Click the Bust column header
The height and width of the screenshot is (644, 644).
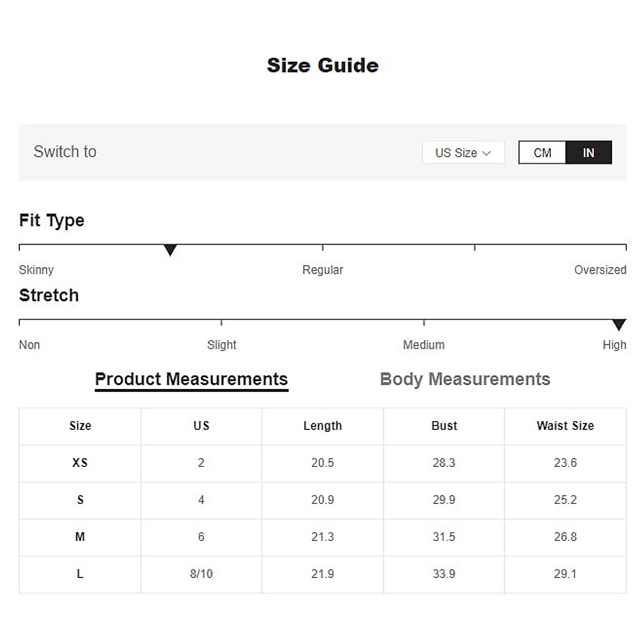coord(444,426)
